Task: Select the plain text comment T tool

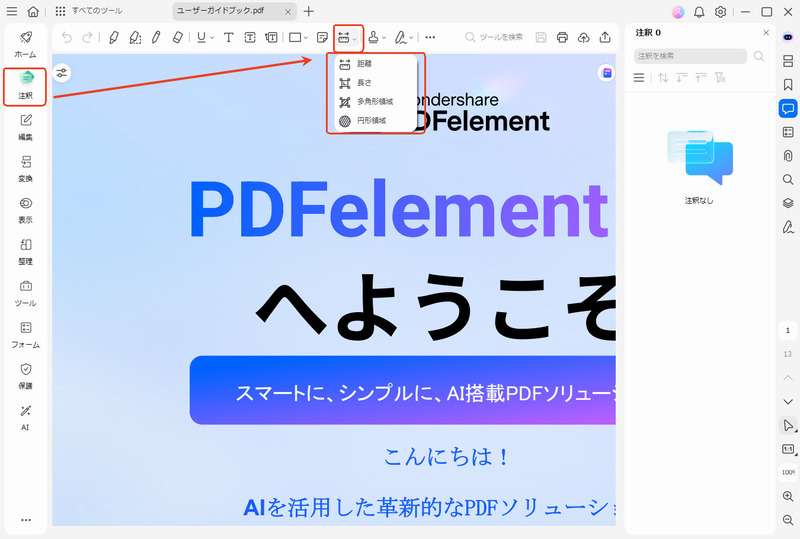Action: pyautogui.click(x=229, y=37)
